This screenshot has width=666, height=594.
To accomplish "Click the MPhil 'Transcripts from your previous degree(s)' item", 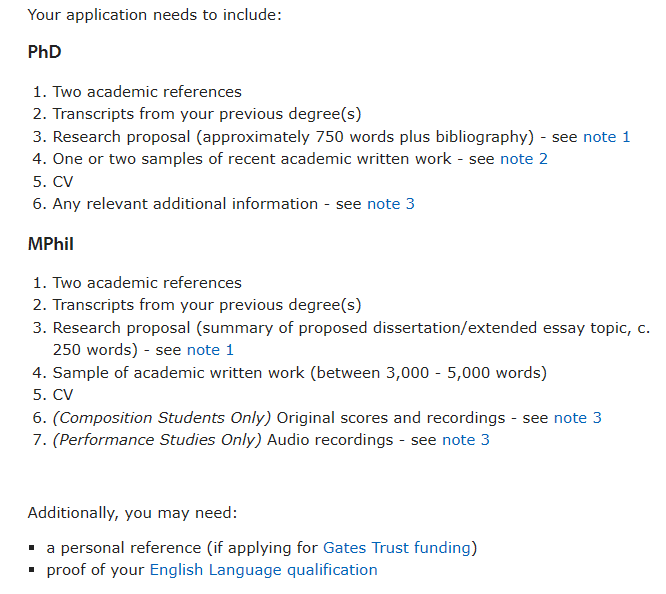I will (x=207, y=305).
